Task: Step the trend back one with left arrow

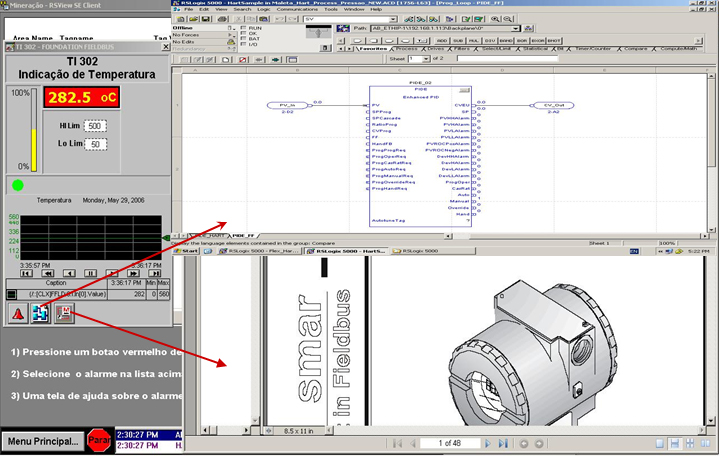Action: (x=69, y=273)
